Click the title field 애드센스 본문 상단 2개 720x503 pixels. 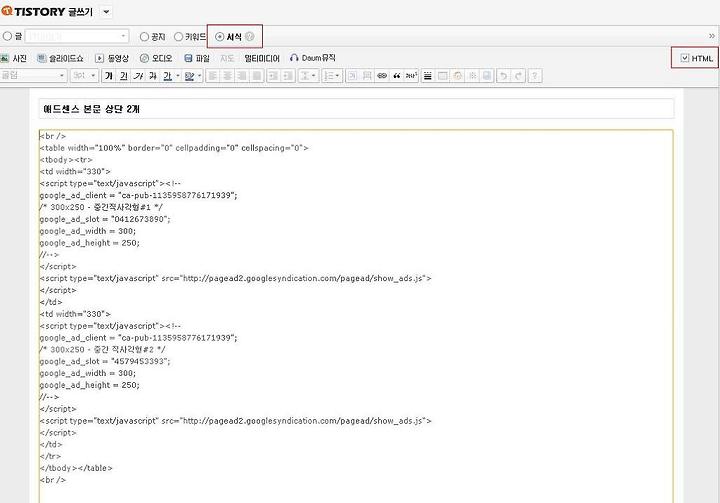coord(356,109)
